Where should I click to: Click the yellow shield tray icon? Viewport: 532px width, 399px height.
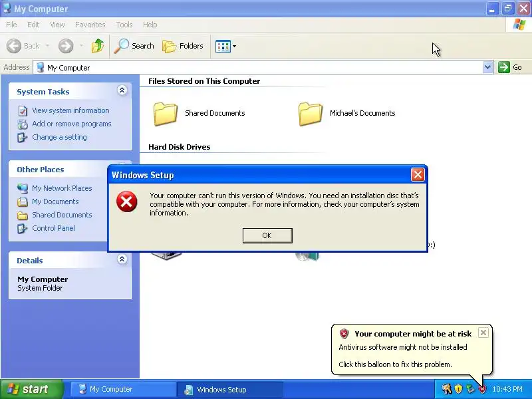coord(459,389)
